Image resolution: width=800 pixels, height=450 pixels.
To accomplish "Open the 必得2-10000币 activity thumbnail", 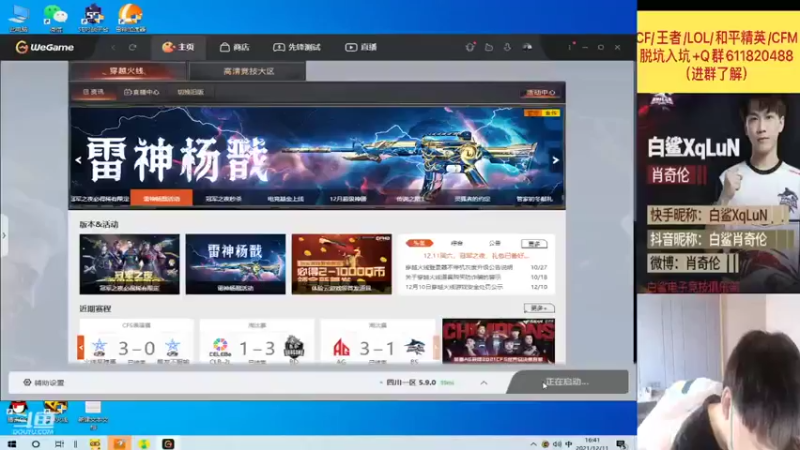I will pos(342,264).
